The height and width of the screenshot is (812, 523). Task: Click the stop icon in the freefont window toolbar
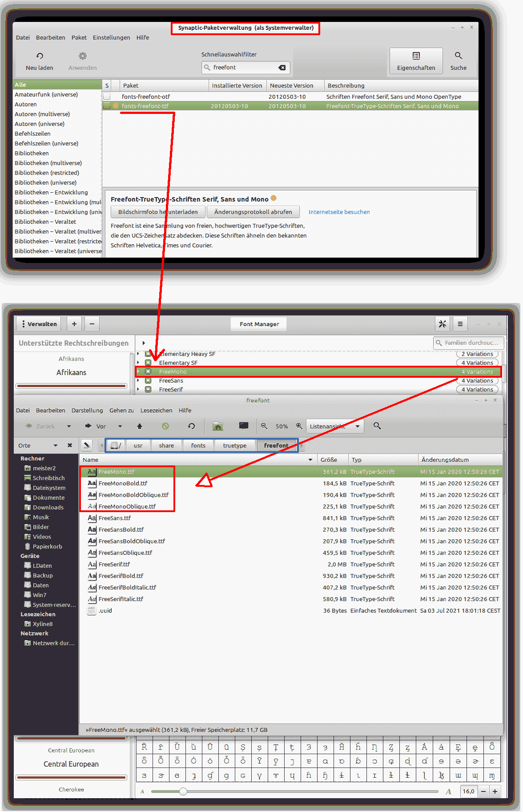pos(165,426)
